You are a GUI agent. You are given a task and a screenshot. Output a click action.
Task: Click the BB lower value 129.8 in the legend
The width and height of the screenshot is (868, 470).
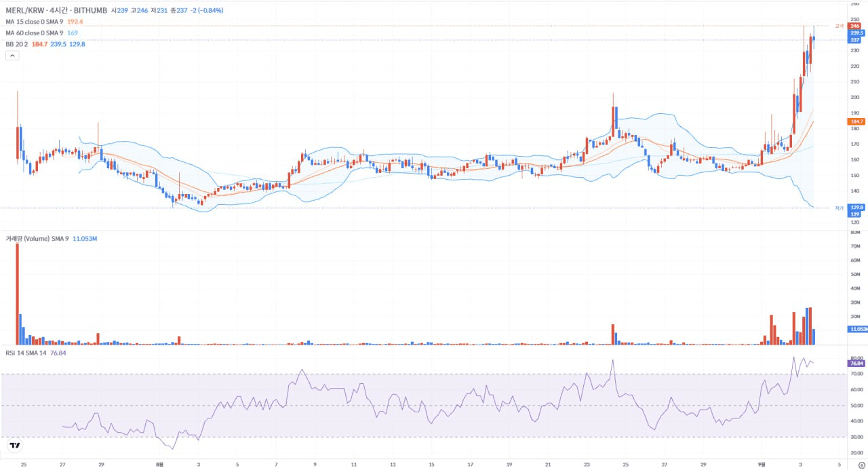click(77, 43)
